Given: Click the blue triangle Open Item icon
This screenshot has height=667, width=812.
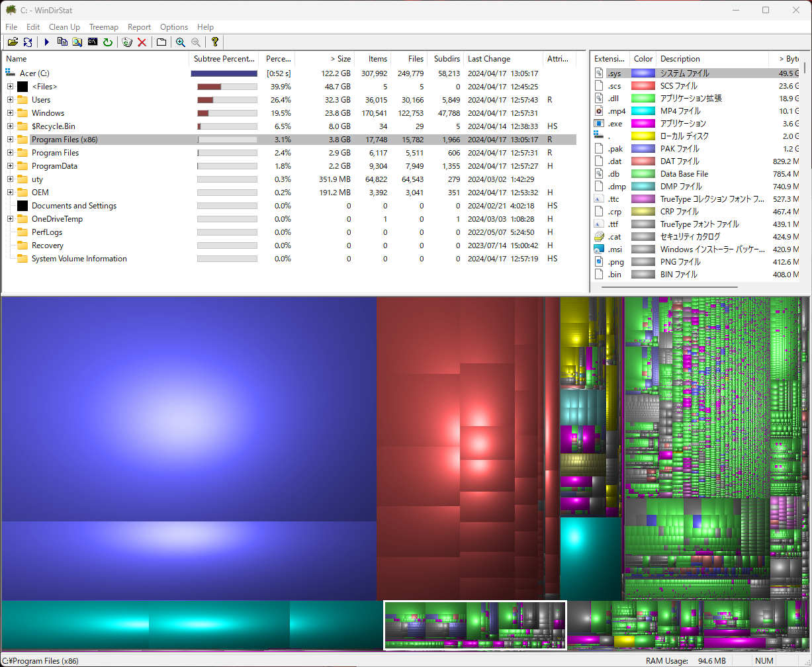Looking at the screenshot, I should coord(47,42).
